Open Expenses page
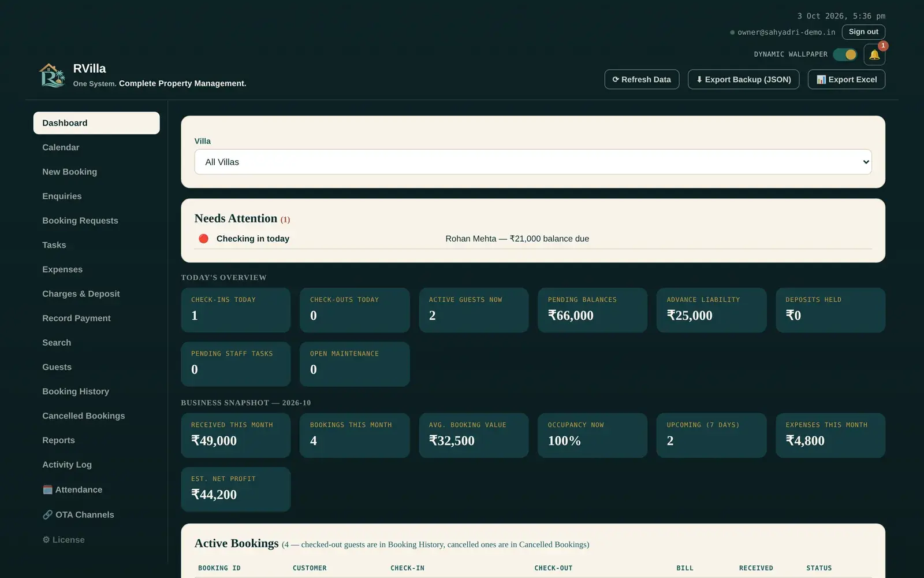The width and height of the screenshot is (924, 578). pyautogui.click(x=96, y=269)
